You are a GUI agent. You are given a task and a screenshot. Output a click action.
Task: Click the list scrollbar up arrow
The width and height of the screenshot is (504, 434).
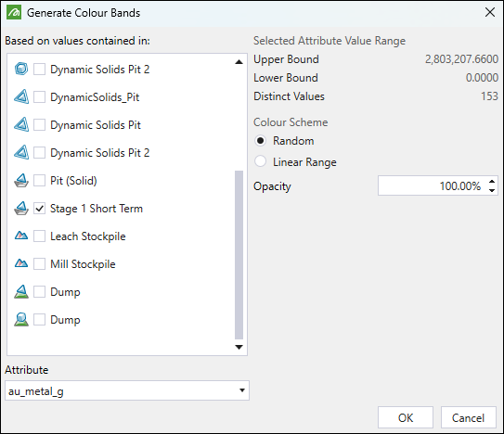tap(239, 62)
